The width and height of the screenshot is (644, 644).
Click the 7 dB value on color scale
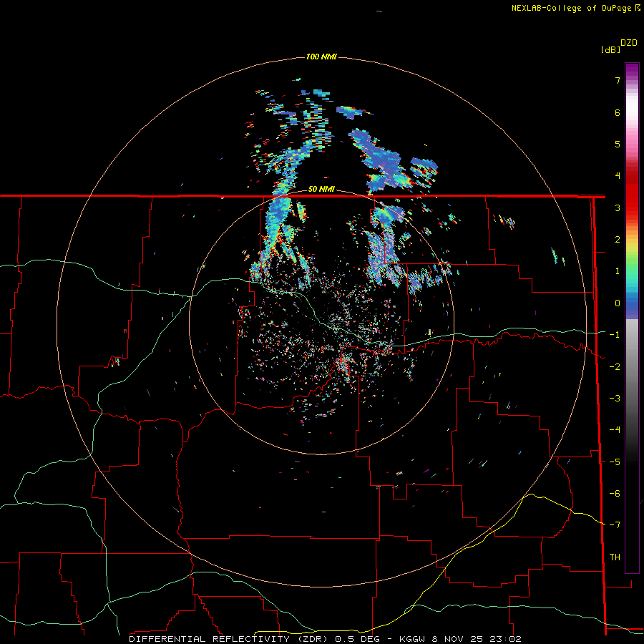pos(618,80)
